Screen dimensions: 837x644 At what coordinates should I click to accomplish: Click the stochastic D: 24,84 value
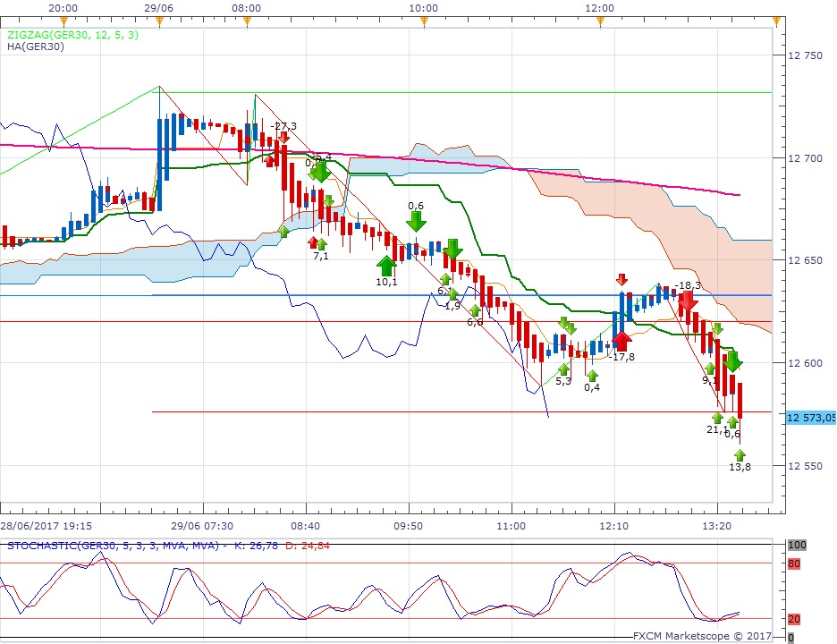(308, 546)
